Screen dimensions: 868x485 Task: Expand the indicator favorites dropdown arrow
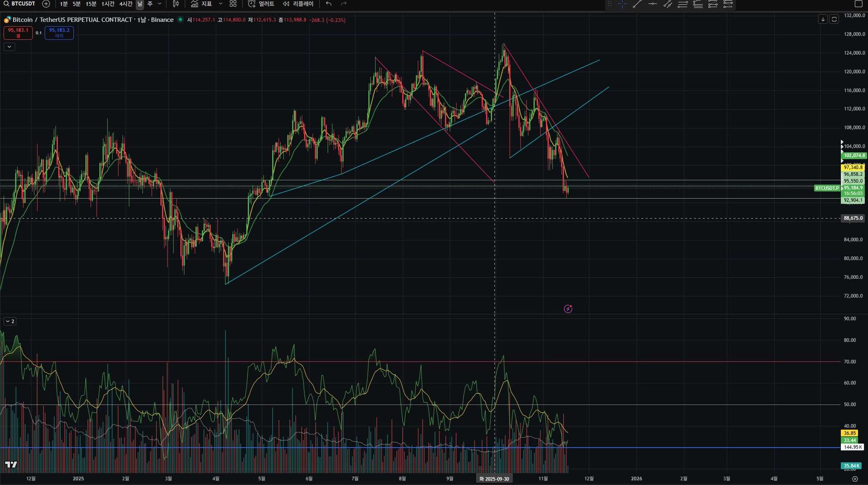(x=221, y=4)
